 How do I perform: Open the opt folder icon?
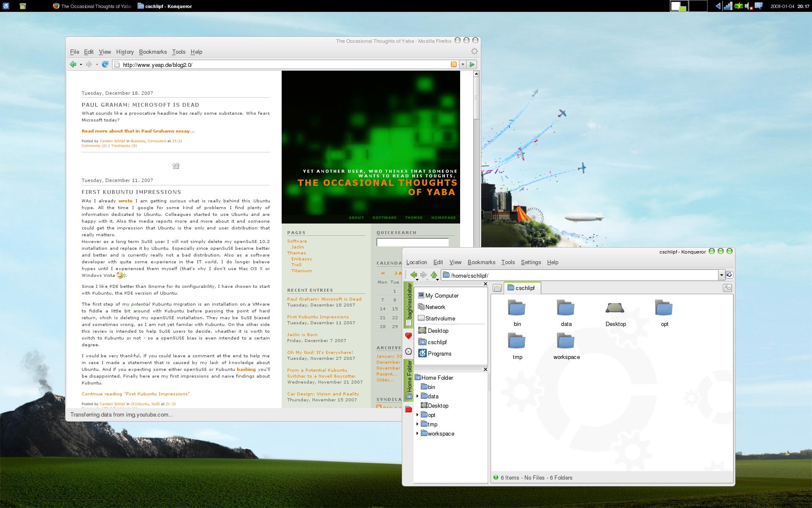(x=664, y=308)
